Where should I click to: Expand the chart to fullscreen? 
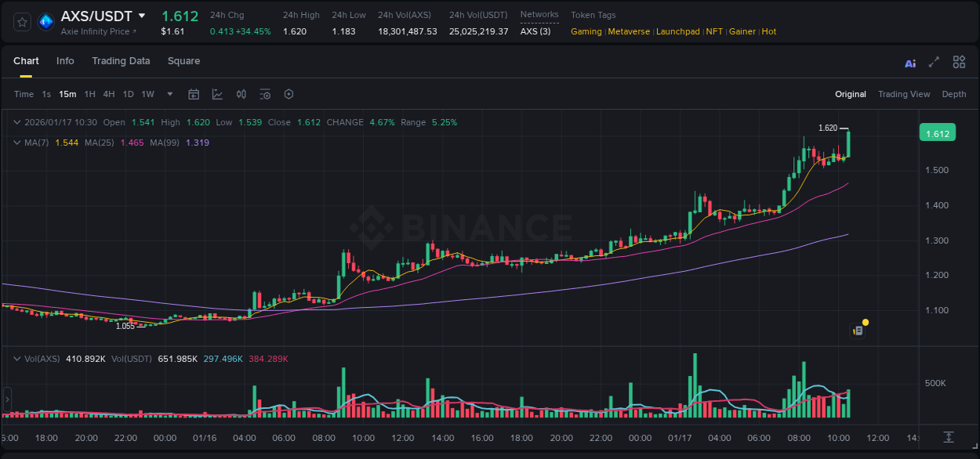(x=934, y=62)
